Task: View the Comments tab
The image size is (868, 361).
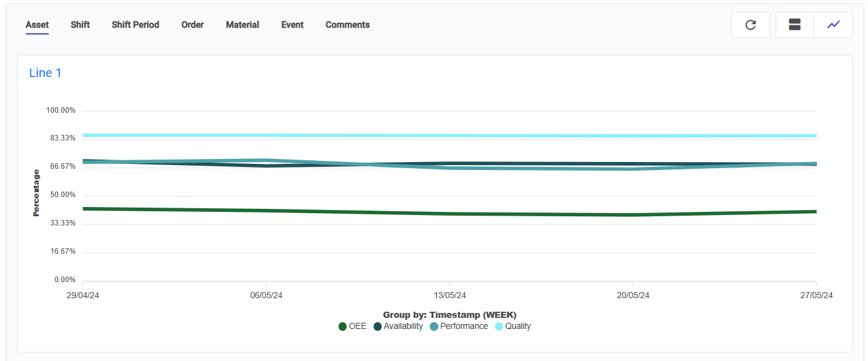Action: coord(347,25)
